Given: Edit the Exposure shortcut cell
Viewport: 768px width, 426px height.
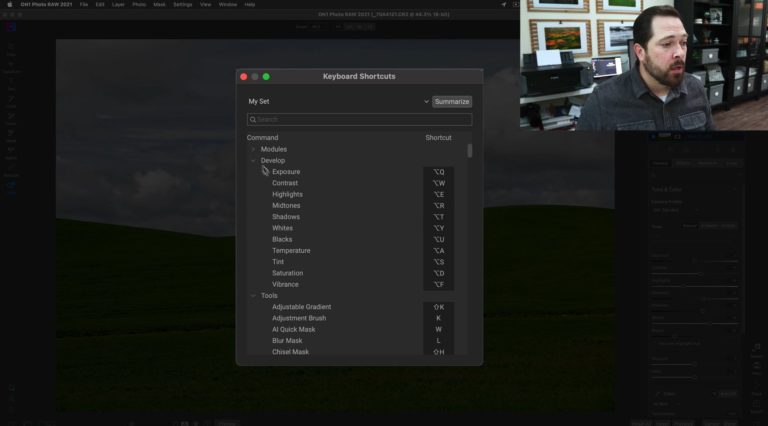Looking at the screenshot, I should click(x=438, y=172).
